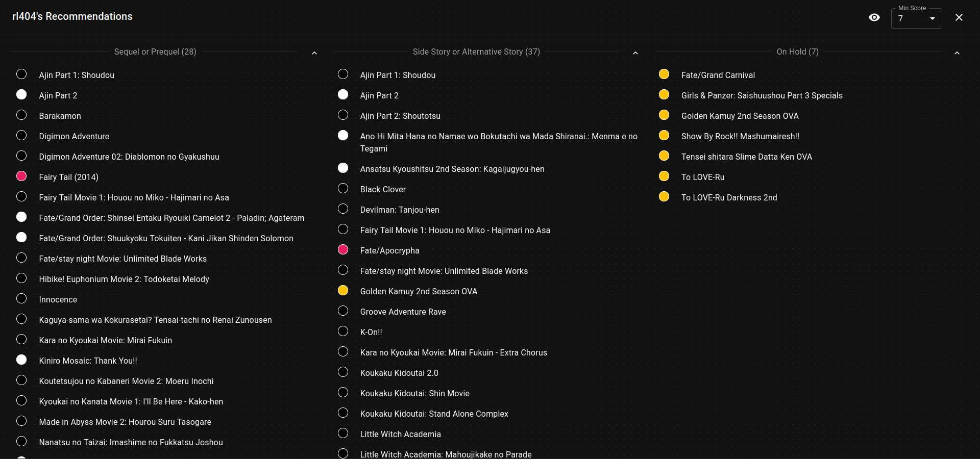
Task: Click the empty circle next to Groove Adventure Rave
Action: [343, 311]
